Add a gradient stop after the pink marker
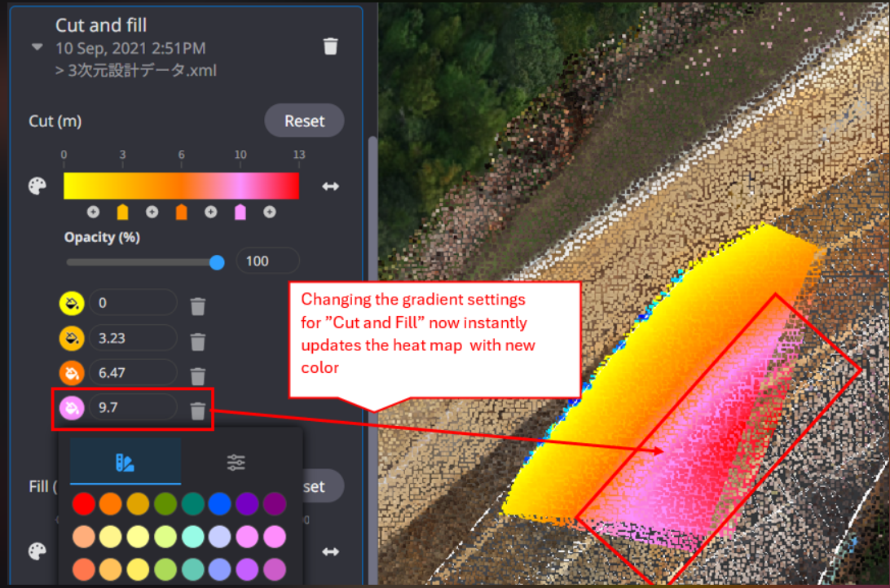This screenshot has width=890, height=588. [269, 212]
